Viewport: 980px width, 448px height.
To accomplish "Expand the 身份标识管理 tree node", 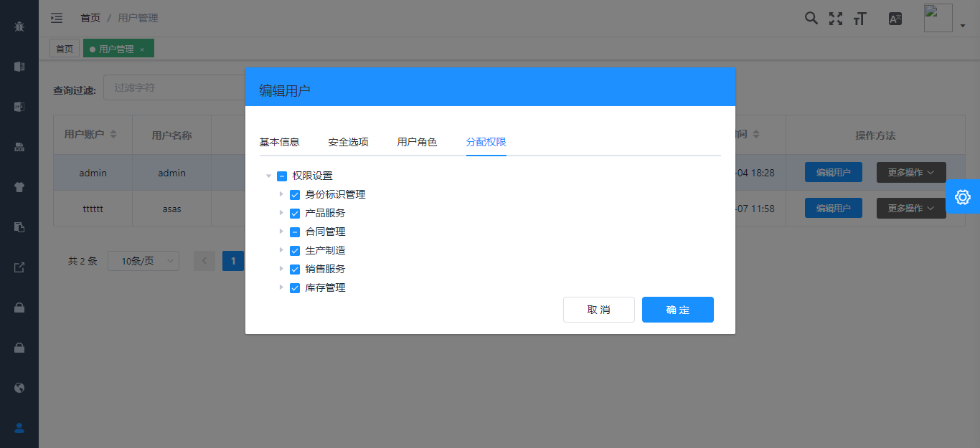I will 281,194.
